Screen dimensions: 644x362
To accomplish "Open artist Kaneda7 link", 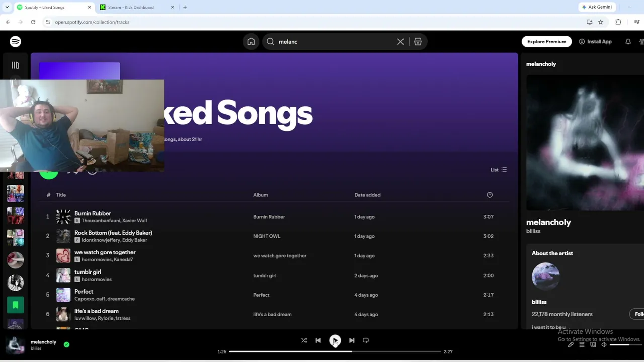I will click(123, 260).
